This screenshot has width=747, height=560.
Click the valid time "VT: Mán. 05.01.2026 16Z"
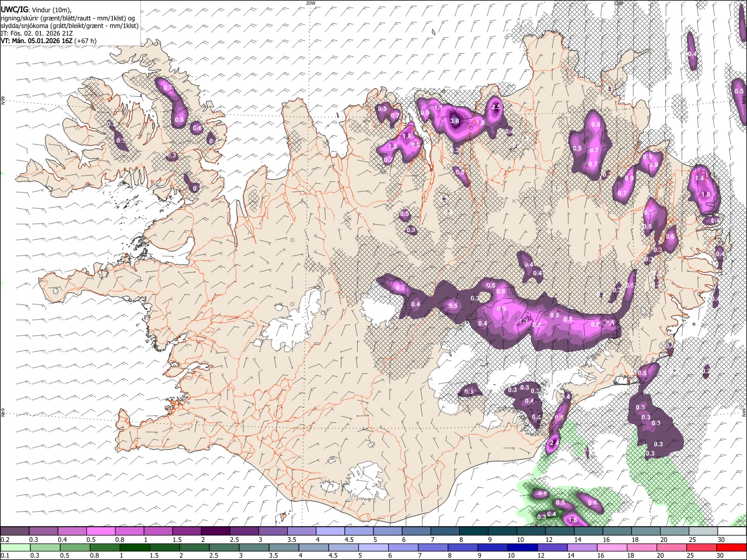pyautogui.click(x=36, y=41)
